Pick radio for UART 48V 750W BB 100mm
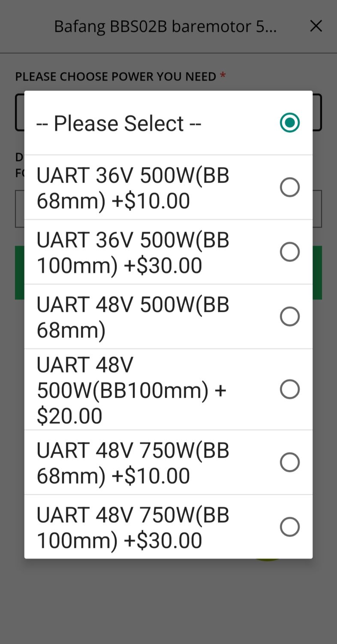 point(290,527)
